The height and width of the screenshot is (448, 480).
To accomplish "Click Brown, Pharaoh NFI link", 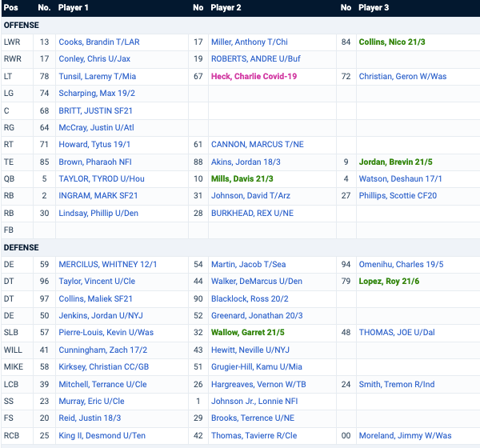I will (x=95, y=162).
